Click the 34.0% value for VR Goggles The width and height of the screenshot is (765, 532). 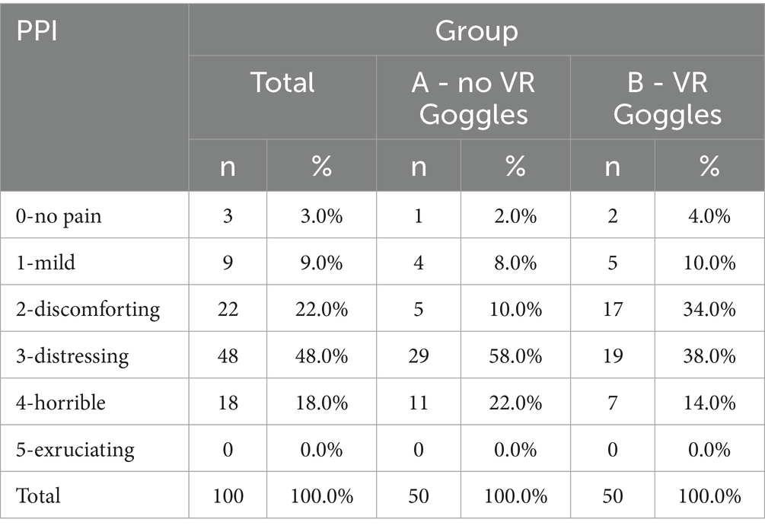coord(709,309)
